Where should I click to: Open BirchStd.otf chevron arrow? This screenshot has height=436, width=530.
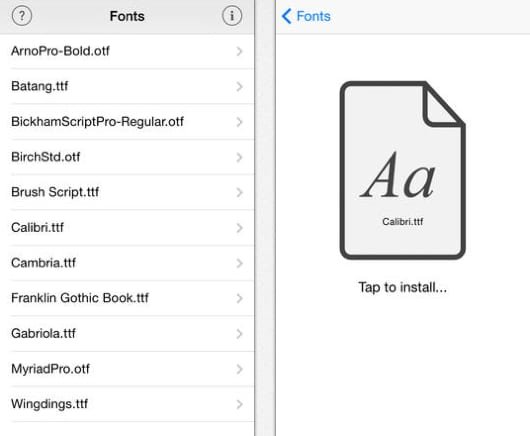(239, 157)
